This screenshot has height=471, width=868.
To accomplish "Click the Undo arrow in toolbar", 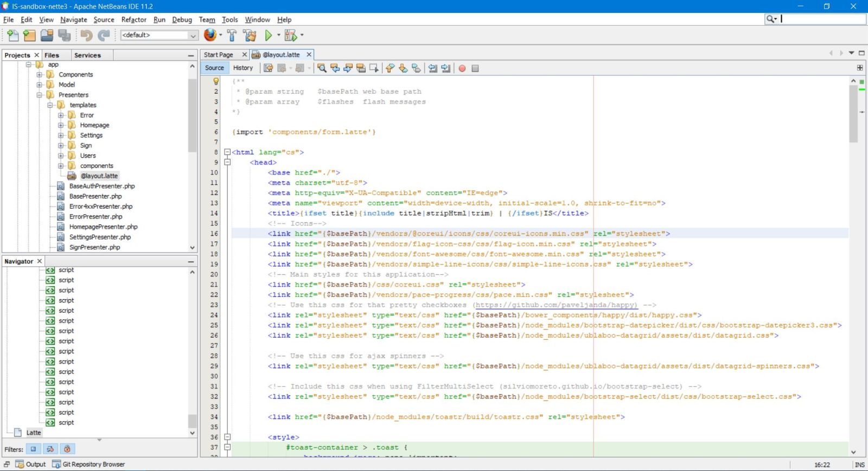I will point(86,36).
